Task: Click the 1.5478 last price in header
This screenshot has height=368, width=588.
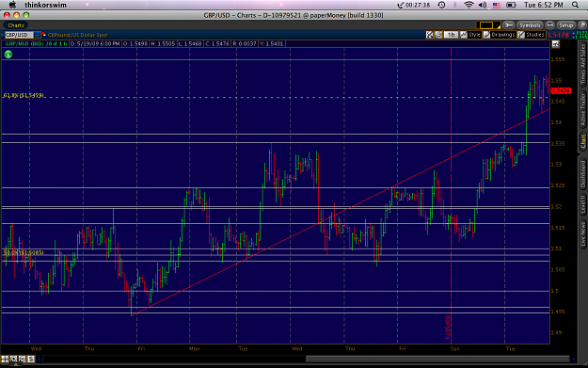Action: pos(559,35)
